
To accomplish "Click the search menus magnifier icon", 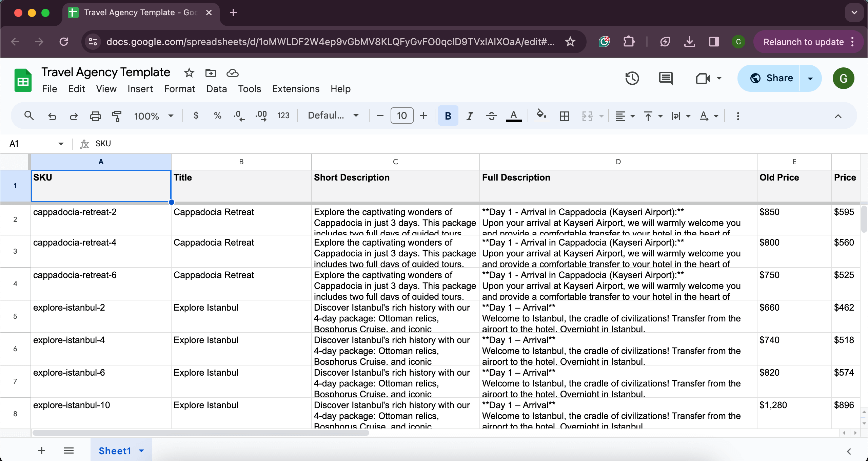I will pos(29,116).
